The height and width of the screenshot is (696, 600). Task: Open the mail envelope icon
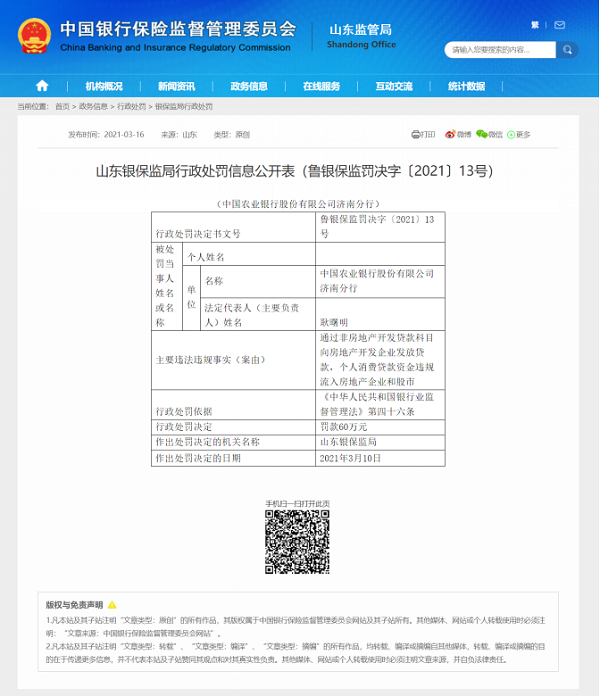(560, 25)
